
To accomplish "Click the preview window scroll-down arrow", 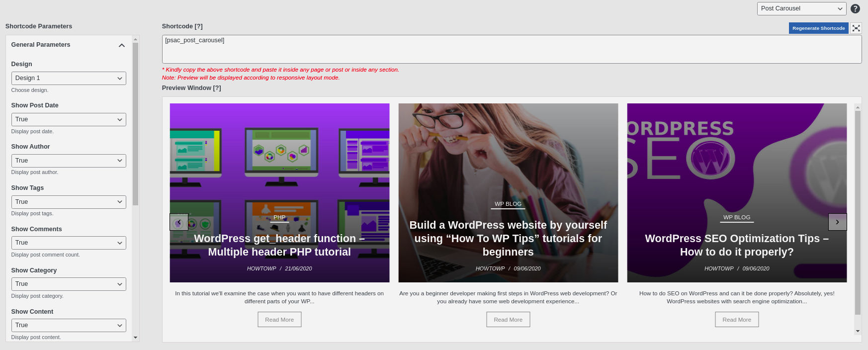I will 858,331.
